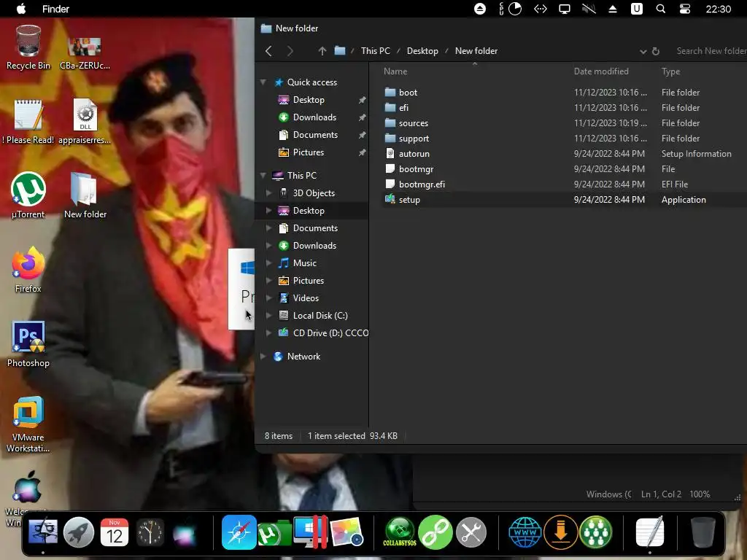
Task: Go up one folder level
Action: [322, 51]
